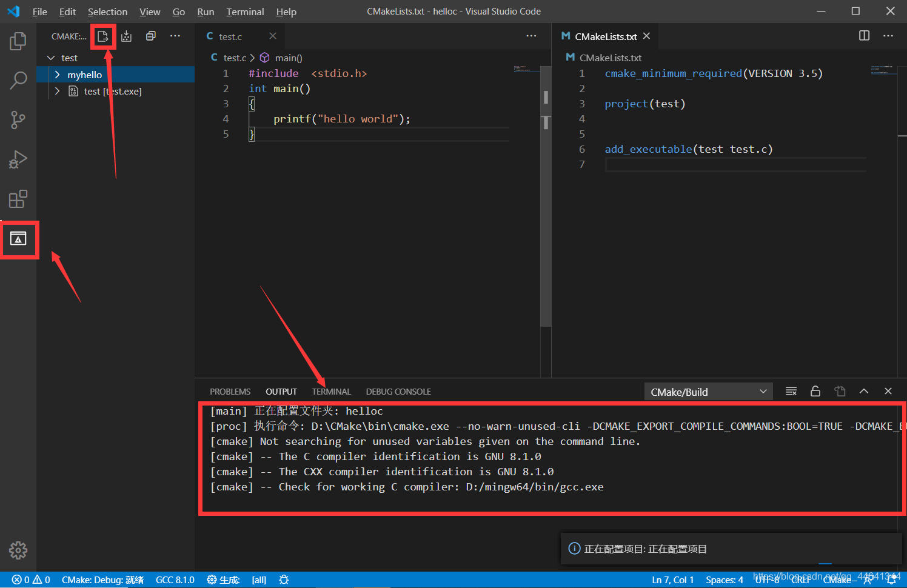Collapse the test project in CMake panel
The image size is (907, 588).
pos(51,58)
